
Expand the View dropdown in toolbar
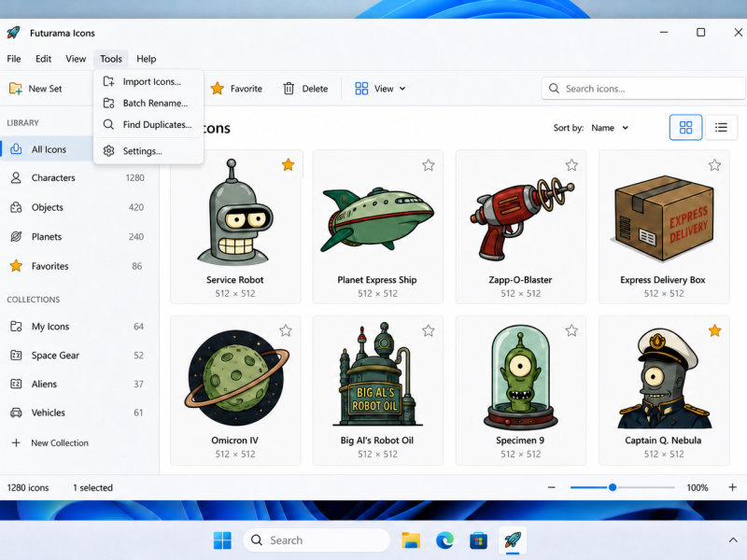pyautogui.click(x=380, y=89)
